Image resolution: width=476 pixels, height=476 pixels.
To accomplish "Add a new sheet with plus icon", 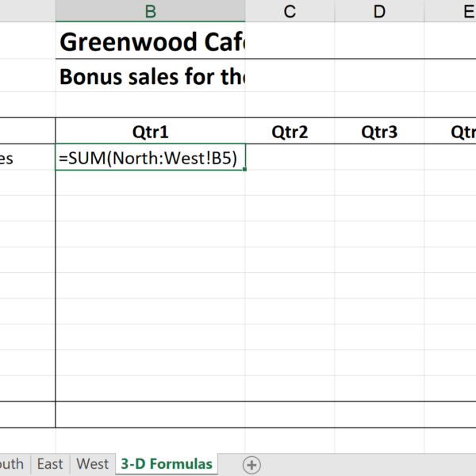I will coord(251,465).
